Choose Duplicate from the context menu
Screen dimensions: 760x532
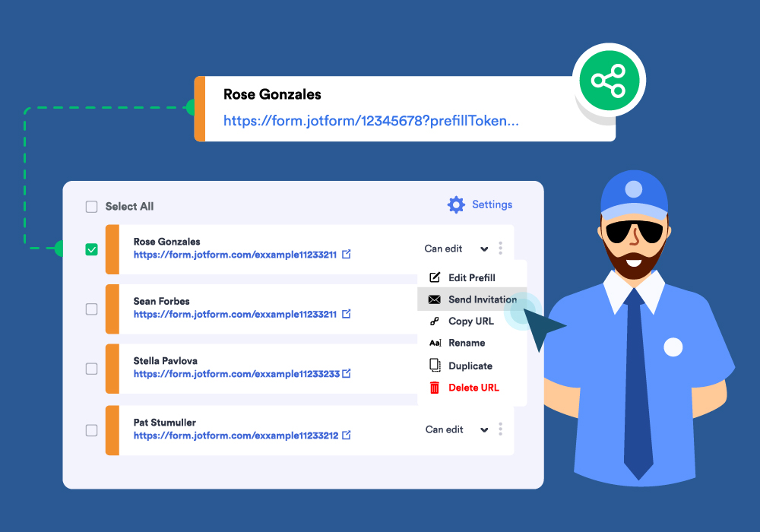tap(470, 366)
